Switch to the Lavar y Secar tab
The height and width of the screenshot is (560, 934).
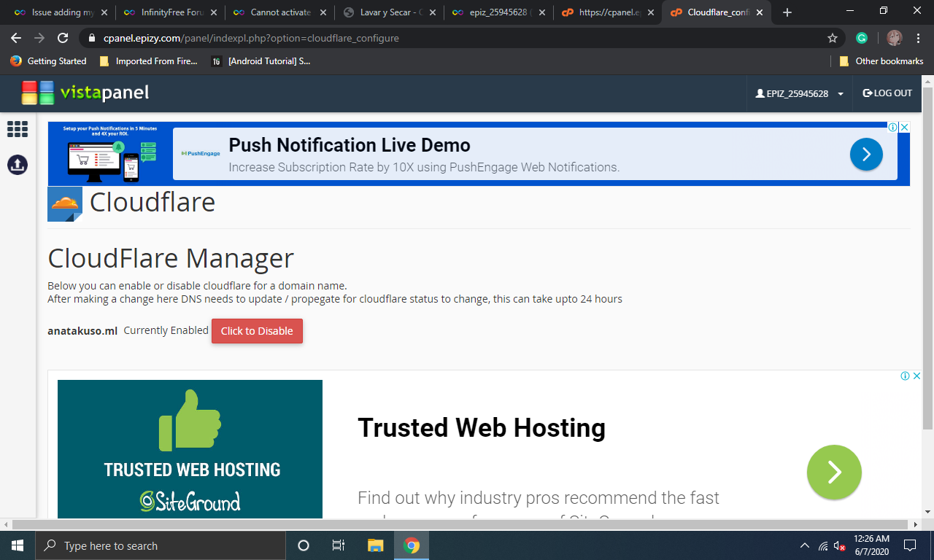385,12
